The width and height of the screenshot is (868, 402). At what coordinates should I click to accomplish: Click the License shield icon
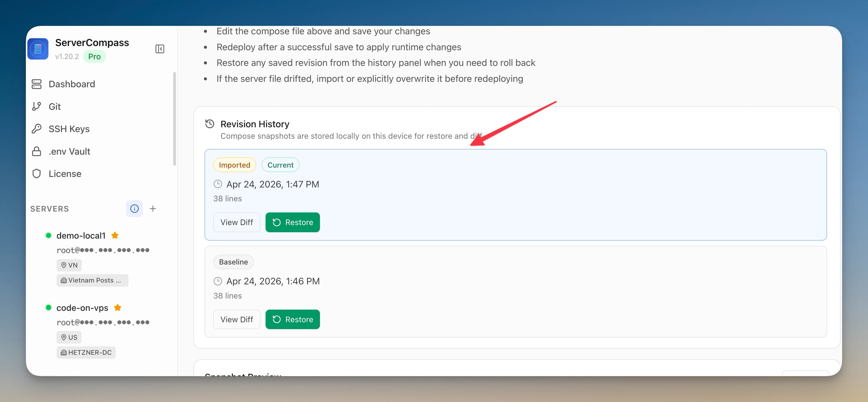[36, 174]
